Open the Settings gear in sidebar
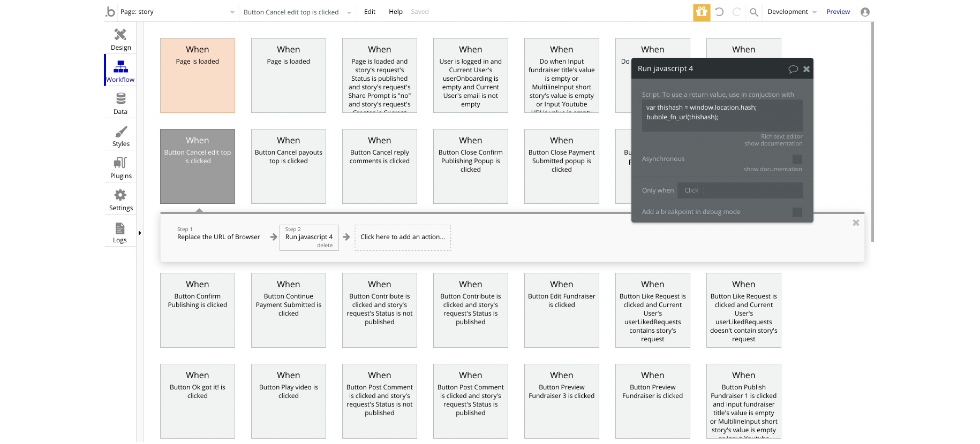The width and height of the screenshot is (980, 444). pyautogui.click(x=120, y=200)
